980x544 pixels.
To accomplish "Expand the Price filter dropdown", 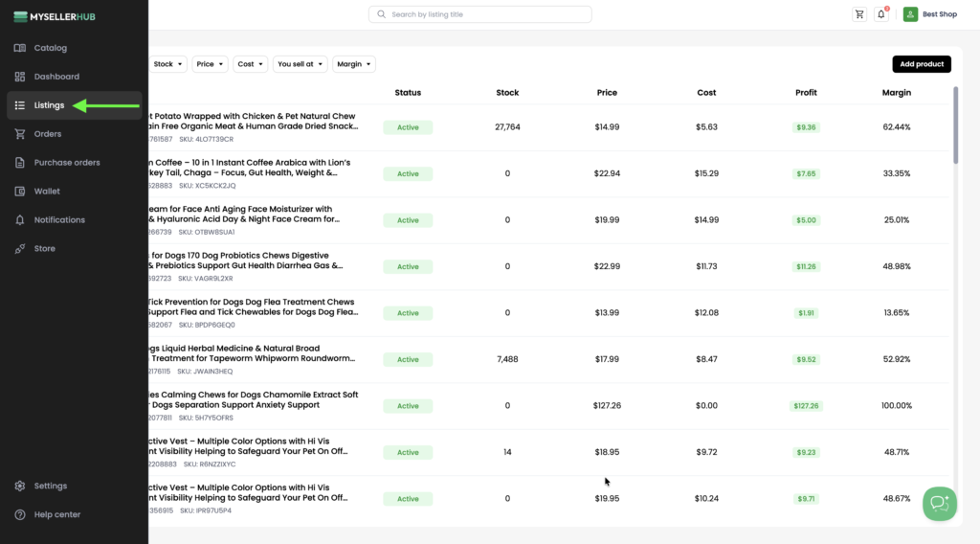I will click(x=210, y=64).
